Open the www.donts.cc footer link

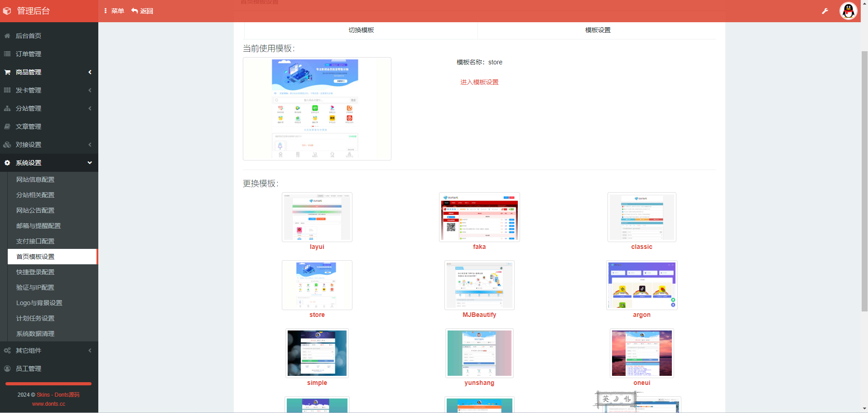[x=48, y=403]
